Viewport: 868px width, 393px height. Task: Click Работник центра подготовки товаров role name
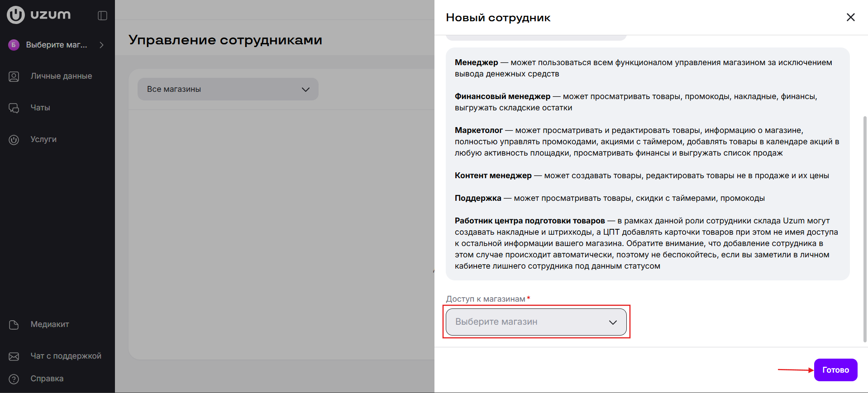[x=530, y=221]
